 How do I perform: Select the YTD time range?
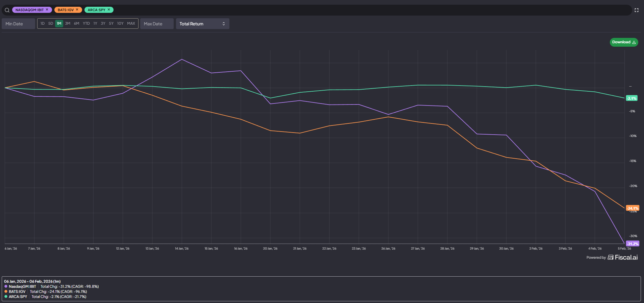pos(86,23)
